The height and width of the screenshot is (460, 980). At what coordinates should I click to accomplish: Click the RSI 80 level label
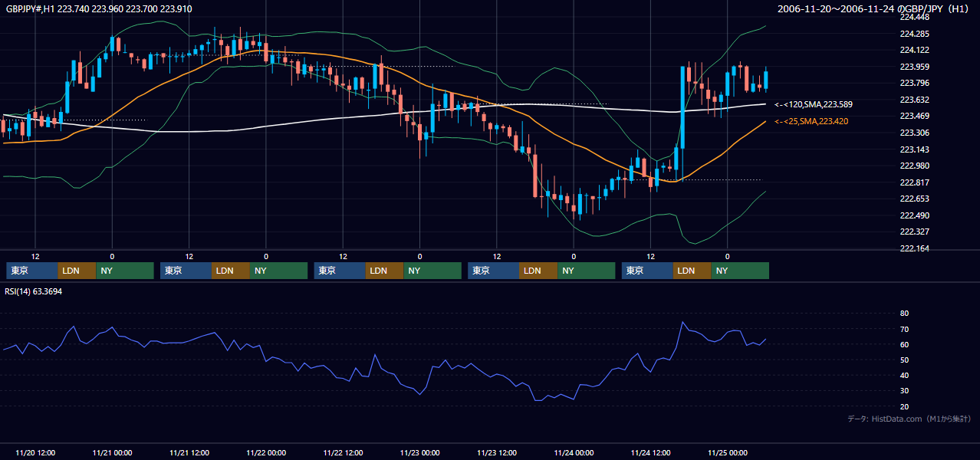[904, 314]
